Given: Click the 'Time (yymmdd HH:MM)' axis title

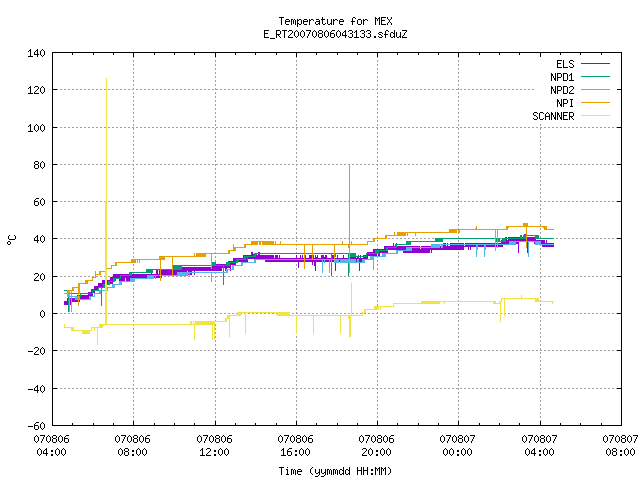Looking at the screenshot, I should coord(335,471).
